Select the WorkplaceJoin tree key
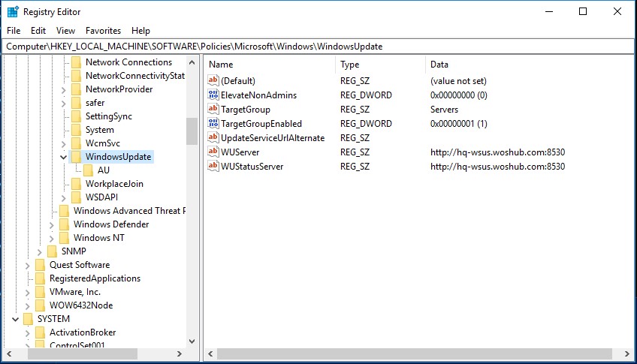637x364 pixels. tap(114, 184)
